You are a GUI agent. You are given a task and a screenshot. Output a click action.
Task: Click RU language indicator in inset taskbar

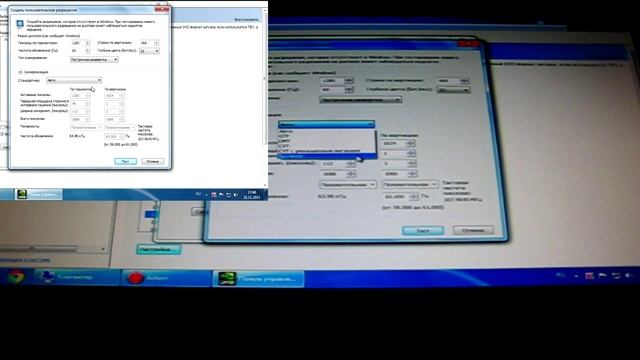198,194
